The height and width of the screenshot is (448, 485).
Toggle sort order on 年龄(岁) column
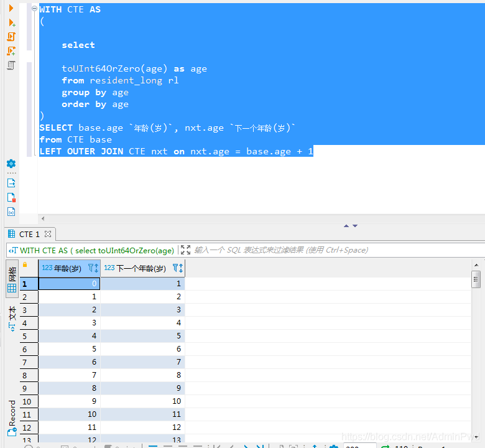pos(96,268)
